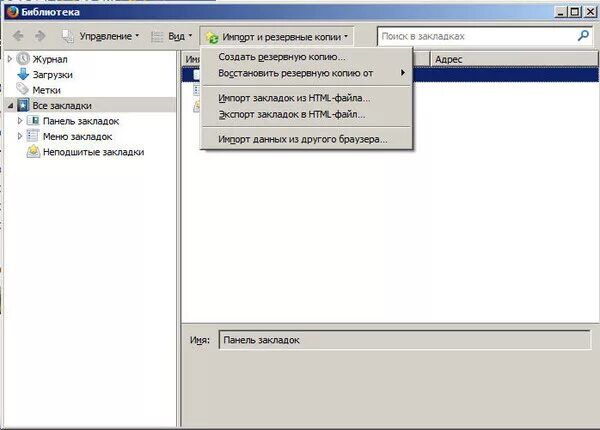The height and width of the screenshot is (430, 600).
Task: Click the Forward arrow toolbar icon
Action: tap(40, 36)
